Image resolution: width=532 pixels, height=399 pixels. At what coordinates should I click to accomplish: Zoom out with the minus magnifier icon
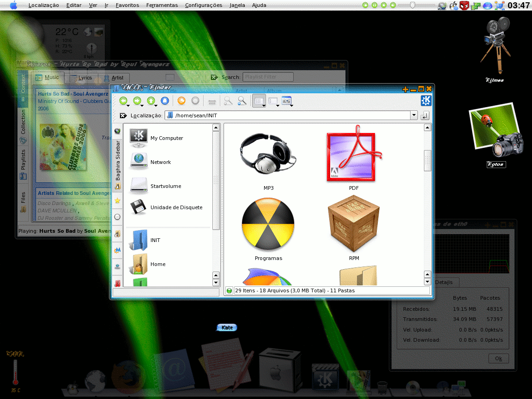(x=242, y=101)
